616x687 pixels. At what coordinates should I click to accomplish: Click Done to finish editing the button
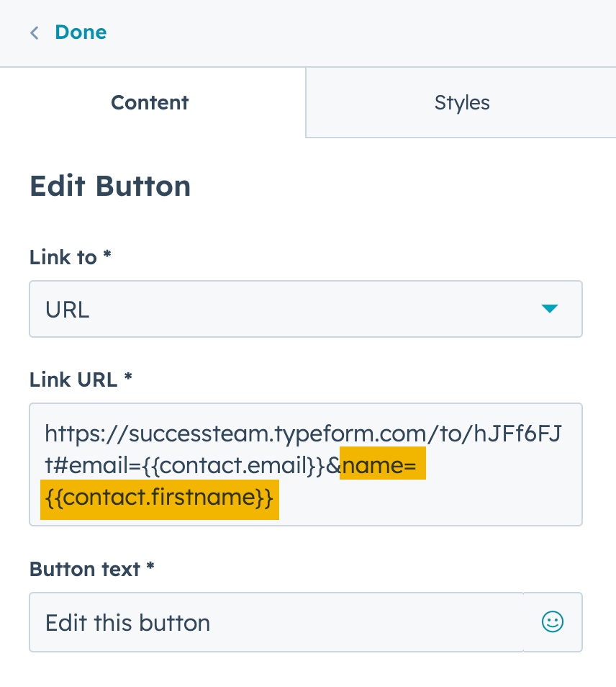tap(81, 32)
